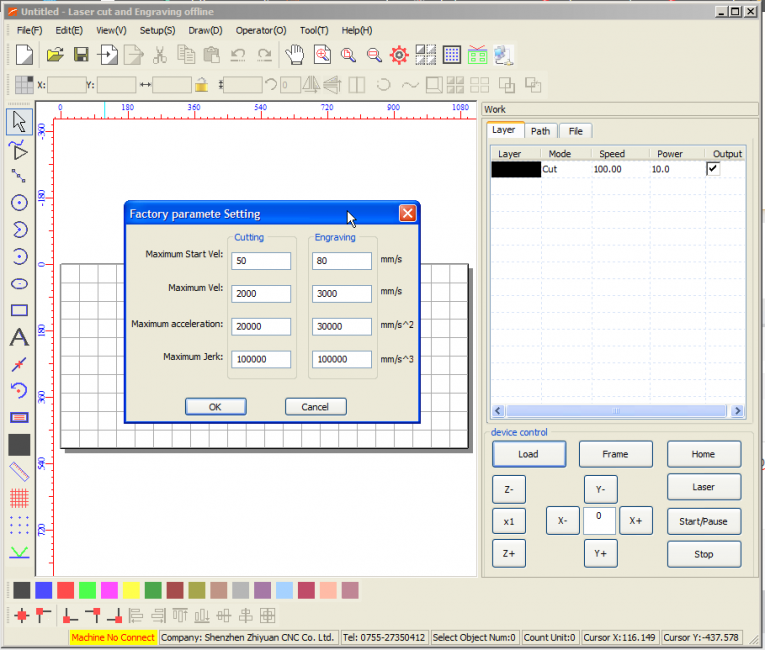Screen dimensions: 765x650
Task: Click the open folder icon
Action: [54, 54]
